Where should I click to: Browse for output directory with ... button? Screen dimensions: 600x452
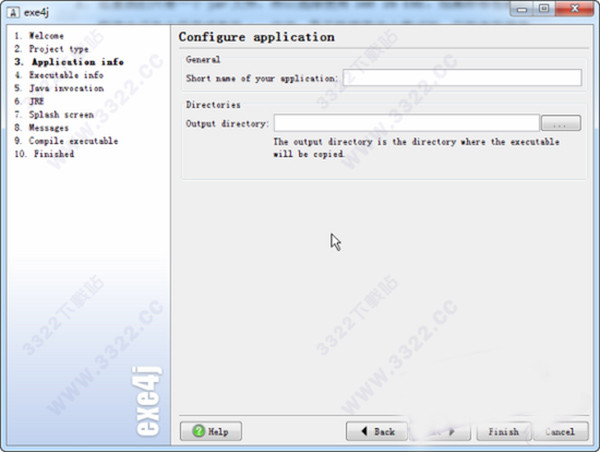click(561, 123)
